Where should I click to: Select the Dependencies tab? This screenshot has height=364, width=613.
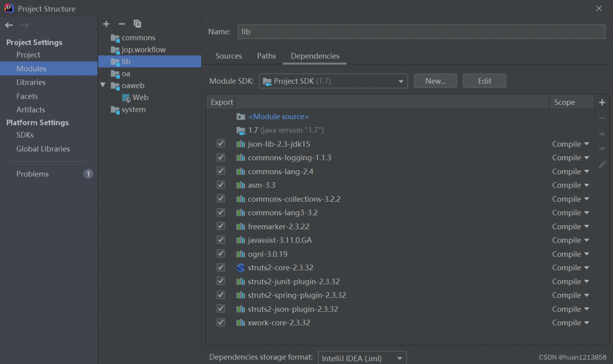click(315, 56)
